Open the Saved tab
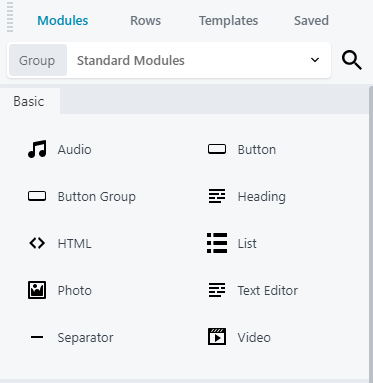Viewport: 373px width, 383px height. click(311, 21)
